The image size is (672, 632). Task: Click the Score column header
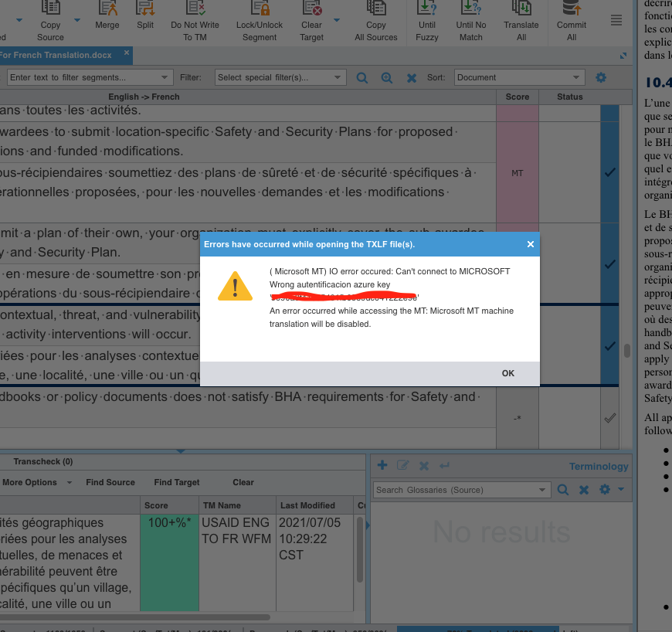(x=518, y=97)
